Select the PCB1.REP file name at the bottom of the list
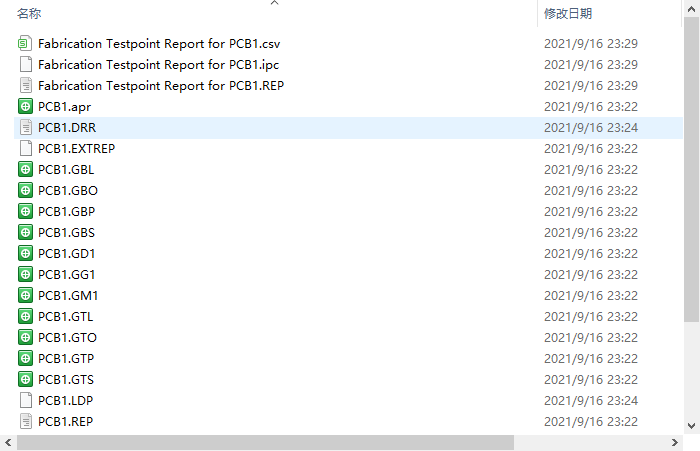Image resolution: width=700 pixels, height=451 pixels. (66, 422)
